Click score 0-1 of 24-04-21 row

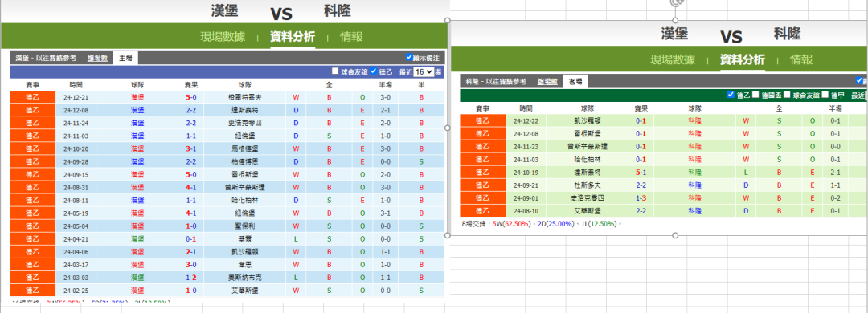click(191, 239)
